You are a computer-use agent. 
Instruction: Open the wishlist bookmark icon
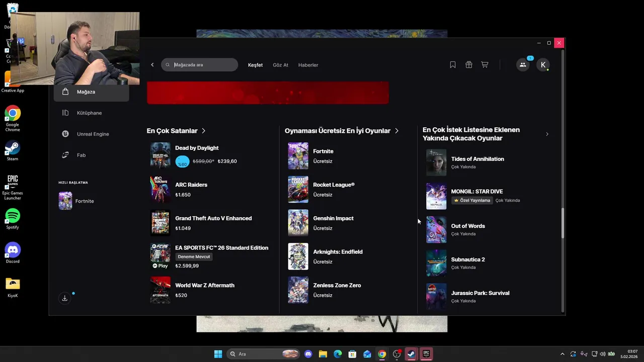453,65
